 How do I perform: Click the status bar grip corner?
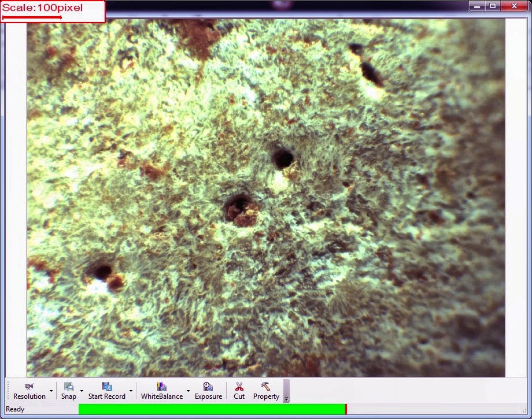tap(523, 411)
